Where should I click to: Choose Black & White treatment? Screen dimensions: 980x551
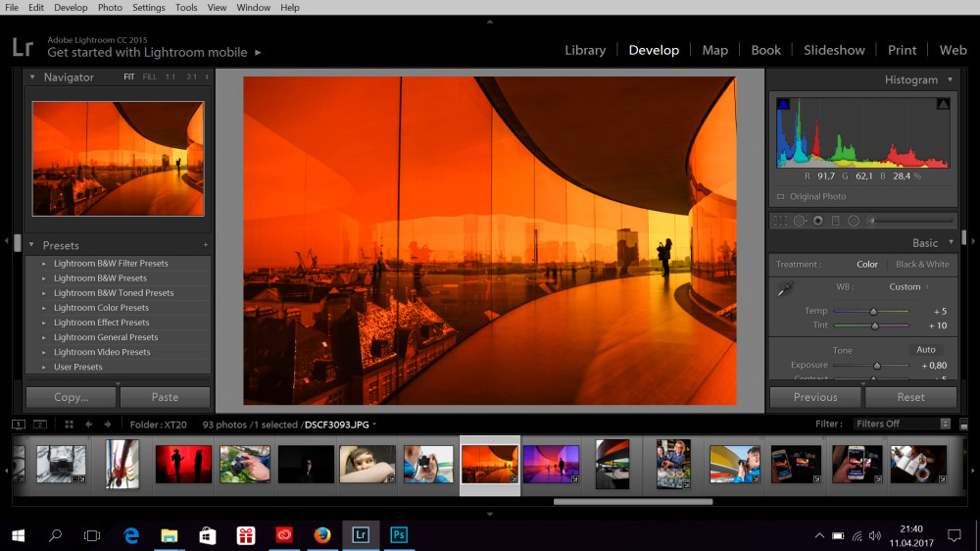click(x=922, y=265)
